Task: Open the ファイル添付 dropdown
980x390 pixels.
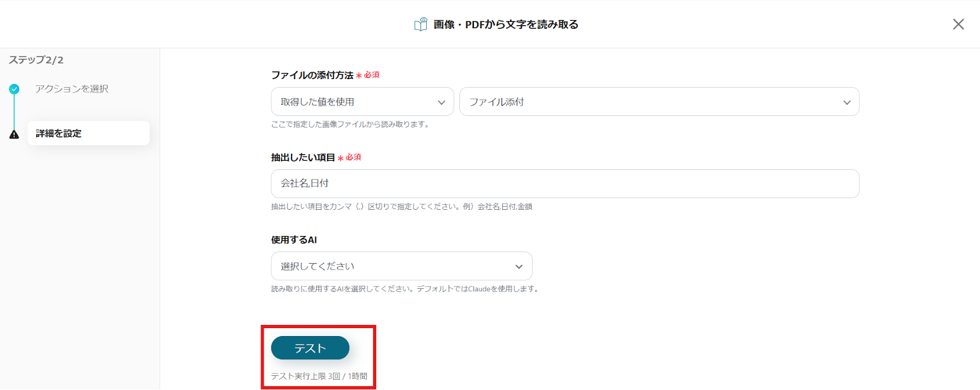Action: 659,102
